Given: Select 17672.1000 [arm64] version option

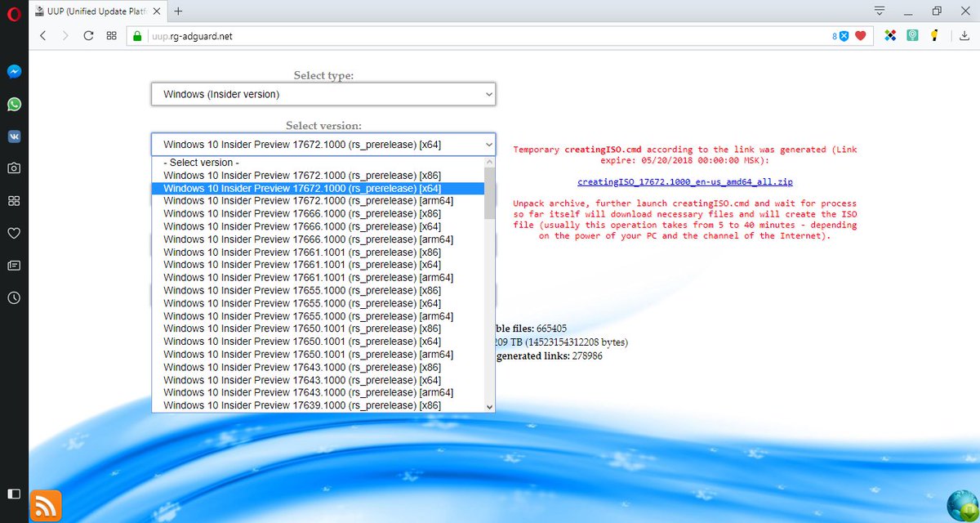Looking at the screenshot, I should tap(318, 200).
